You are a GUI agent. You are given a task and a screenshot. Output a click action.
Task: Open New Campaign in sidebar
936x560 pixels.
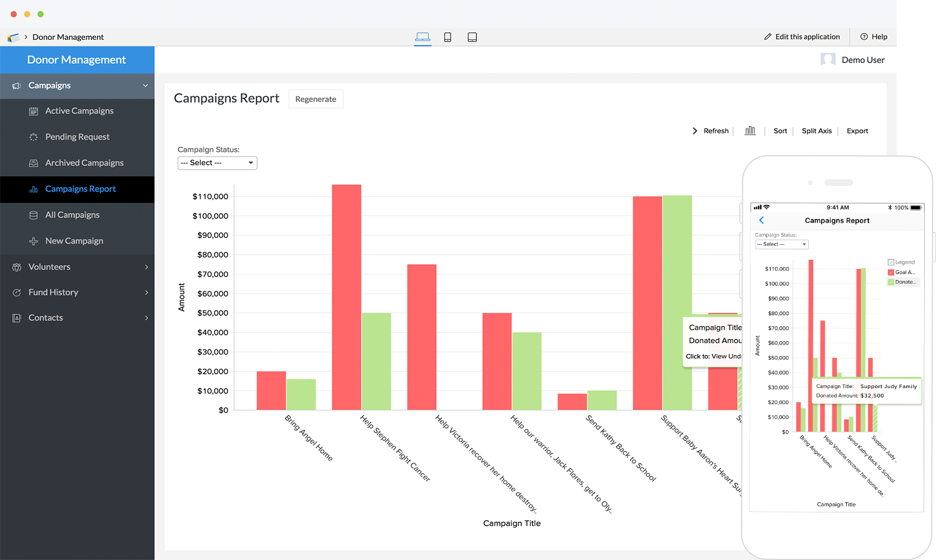tap(77, 241)
